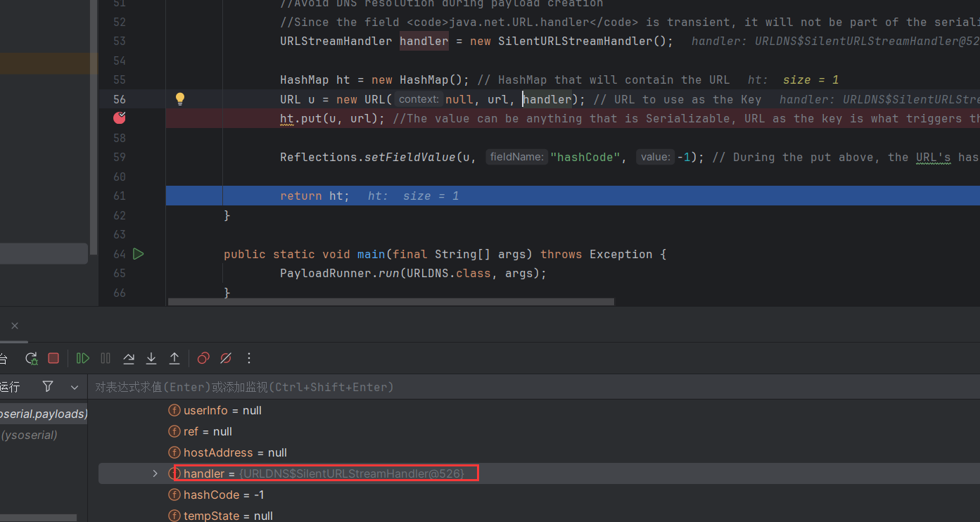The width and height of the screenshot is (980, 522).
Task: Open more debug actions menu
Action: [x=249, y=359]
